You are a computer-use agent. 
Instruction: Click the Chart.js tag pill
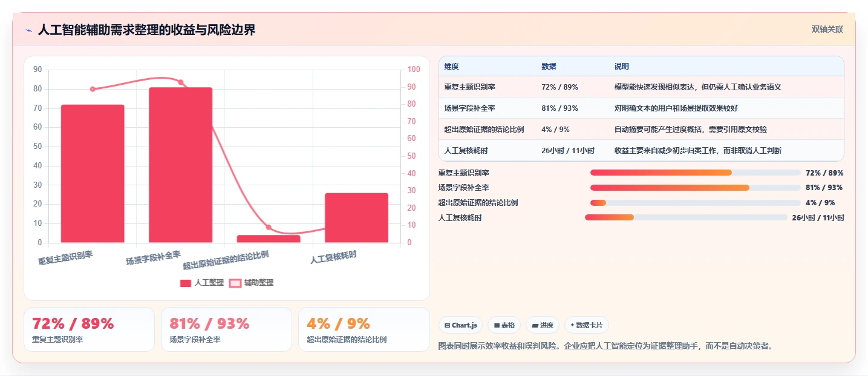click(x=460, y=325)
